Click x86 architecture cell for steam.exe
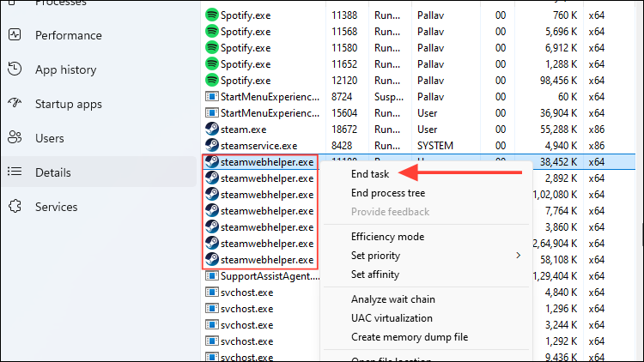644x362 pixels. pos(597,130)
